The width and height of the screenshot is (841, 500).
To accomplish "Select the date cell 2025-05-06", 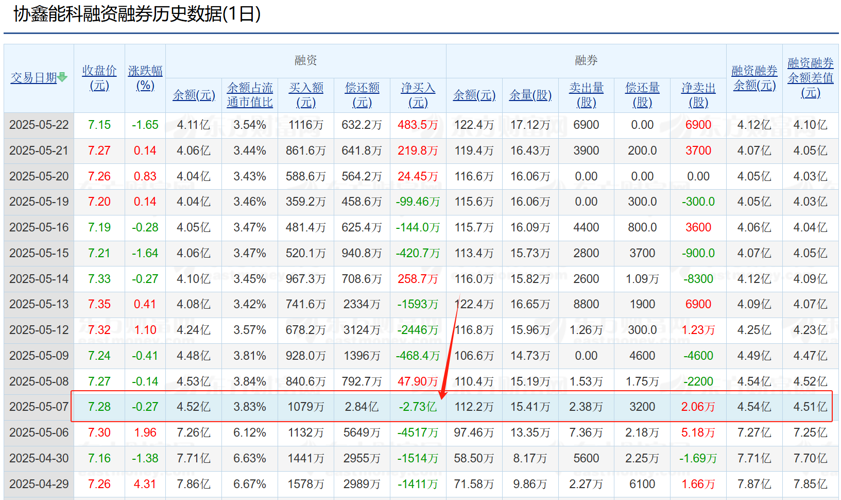I will (x=39, y=432).
